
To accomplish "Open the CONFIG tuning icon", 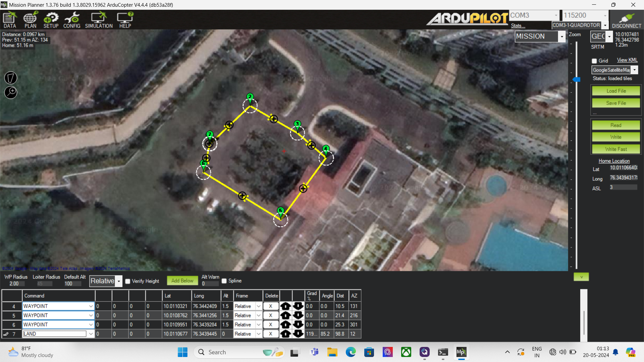I will tap(72, 20).
